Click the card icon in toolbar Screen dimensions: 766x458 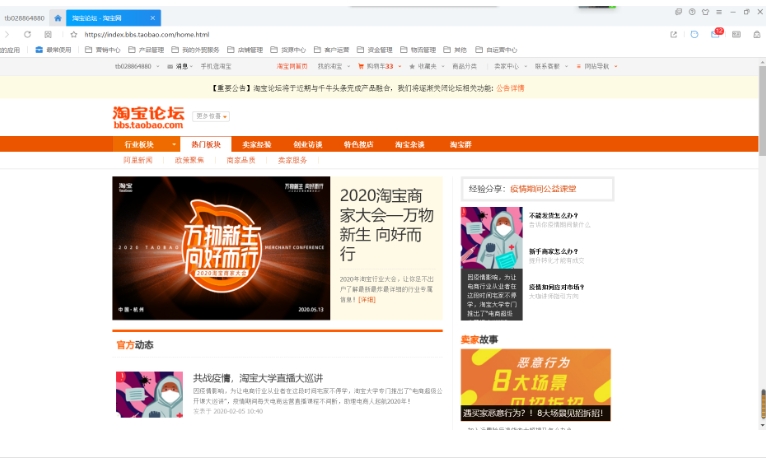(x=736, y=34)
